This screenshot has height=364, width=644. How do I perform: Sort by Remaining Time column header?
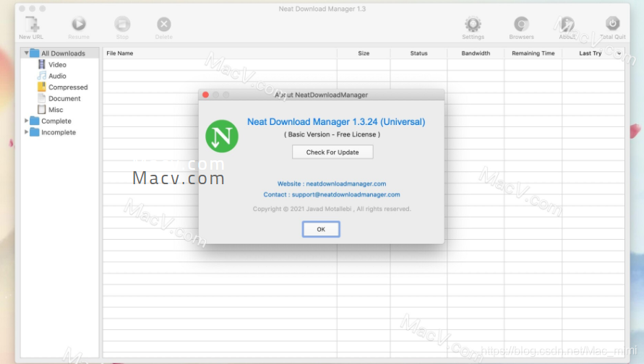point(533,53)
